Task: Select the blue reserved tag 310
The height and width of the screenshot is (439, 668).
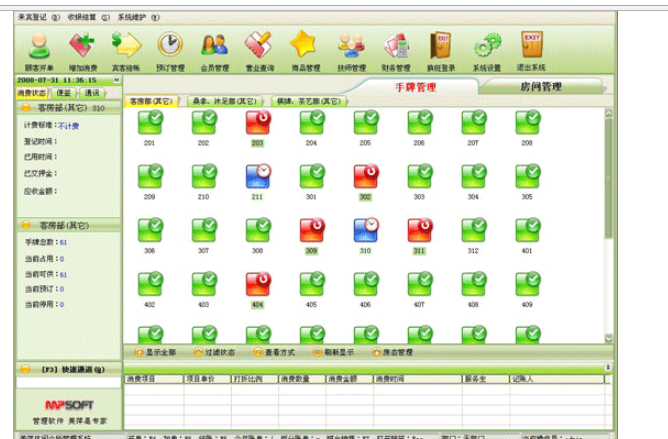Action: coord(366,236)
